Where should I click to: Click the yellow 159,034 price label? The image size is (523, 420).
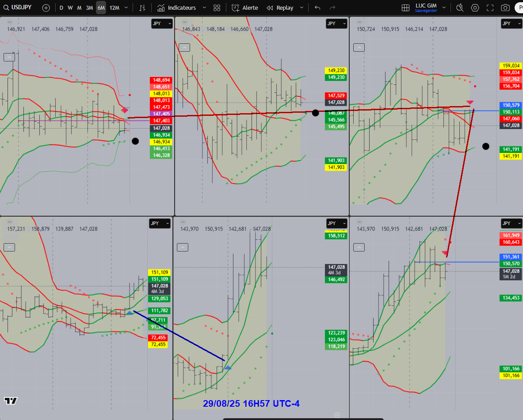tap(511, 66)
